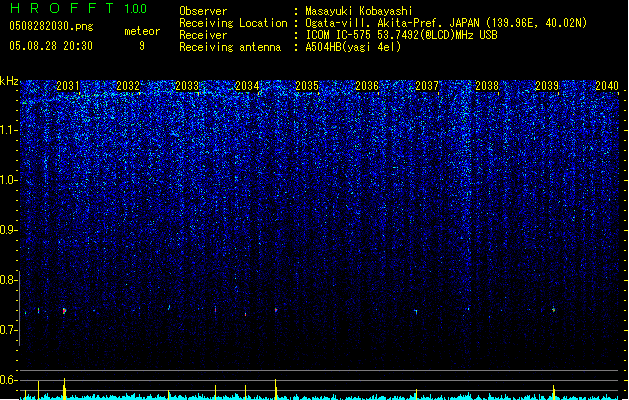Click the yellow power spike near 2039

[554, 392]
